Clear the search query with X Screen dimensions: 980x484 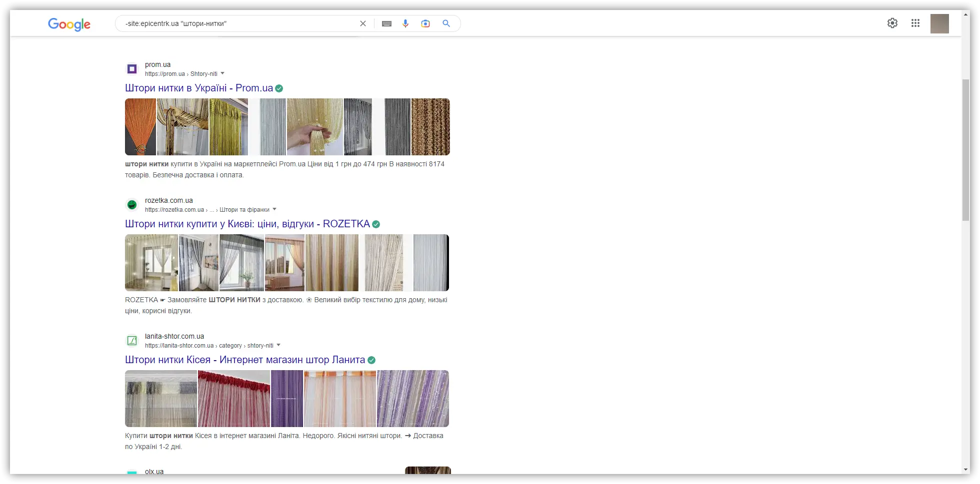363,23
